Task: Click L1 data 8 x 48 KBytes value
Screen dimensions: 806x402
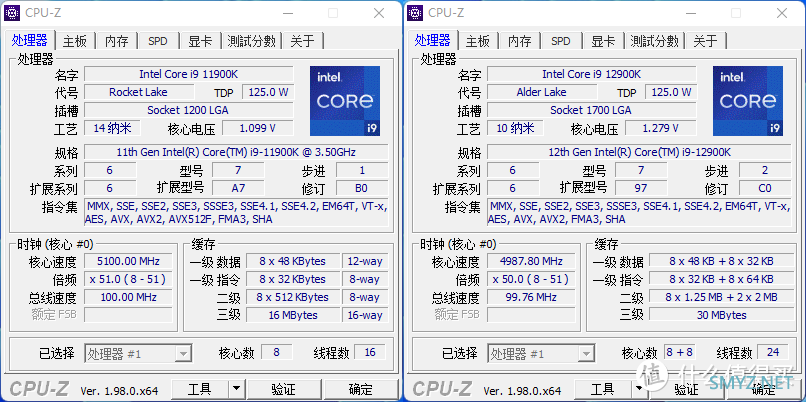Action: click(293, 261)
